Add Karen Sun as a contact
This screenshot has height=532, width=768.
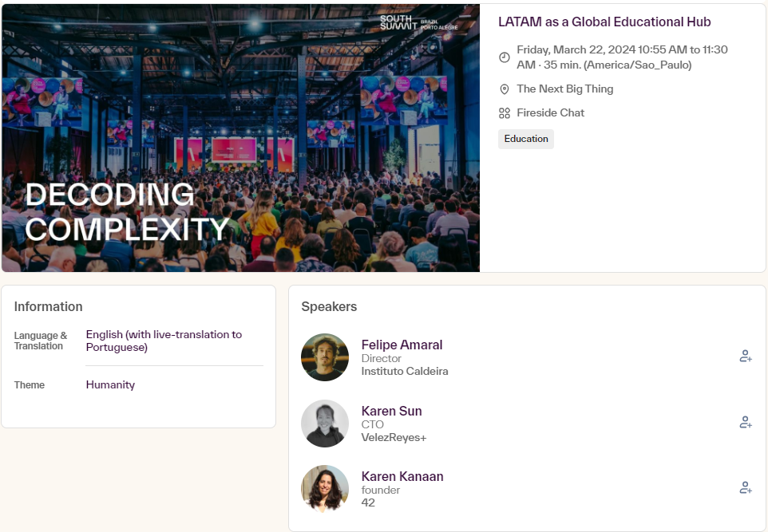746,422
